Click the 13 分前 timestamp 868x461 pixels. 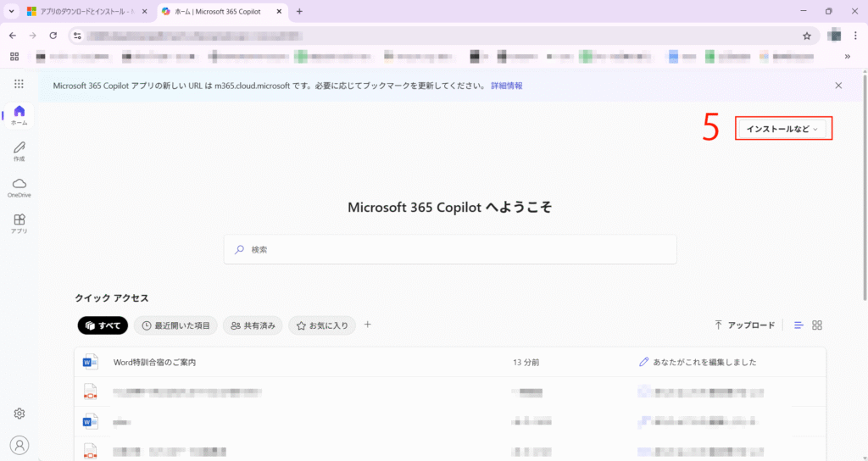pos(526,363)
